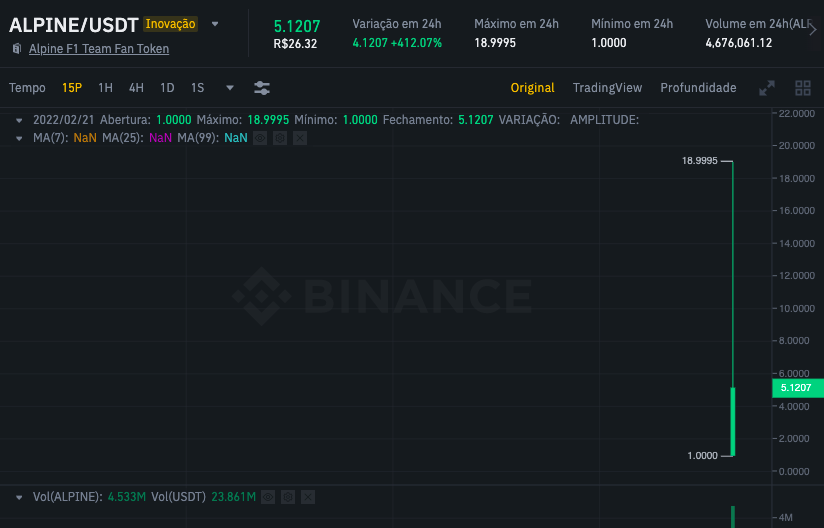824x528 pixels.
Task: Open settings for the volume indicator
Action: tap(288, 497)
